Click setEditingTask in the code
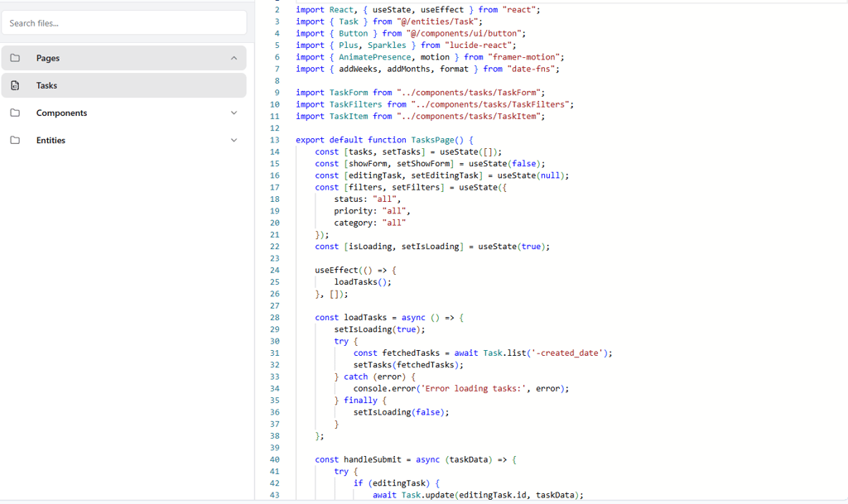The height and width of the screenshot is (504, 848). (445, 175)
